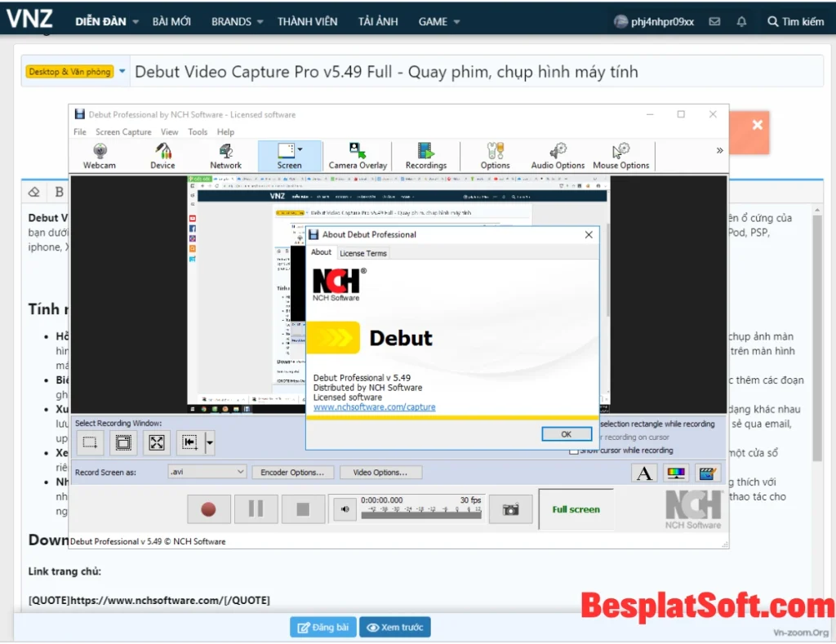Click OK in About Debut dialog
This screenshot has width=836, height=644.
(x=566, y=434)
